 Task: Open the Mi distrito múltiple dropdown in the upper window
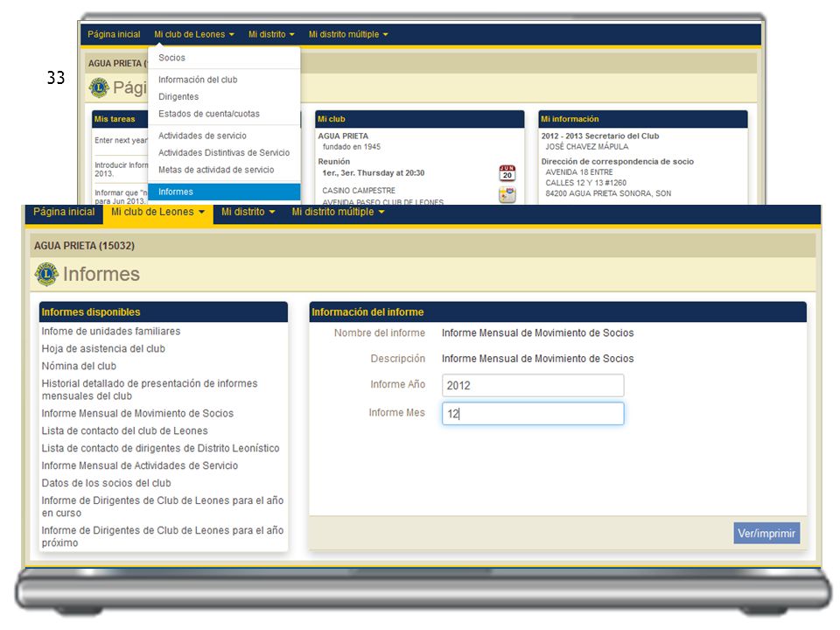click(348, 34)
